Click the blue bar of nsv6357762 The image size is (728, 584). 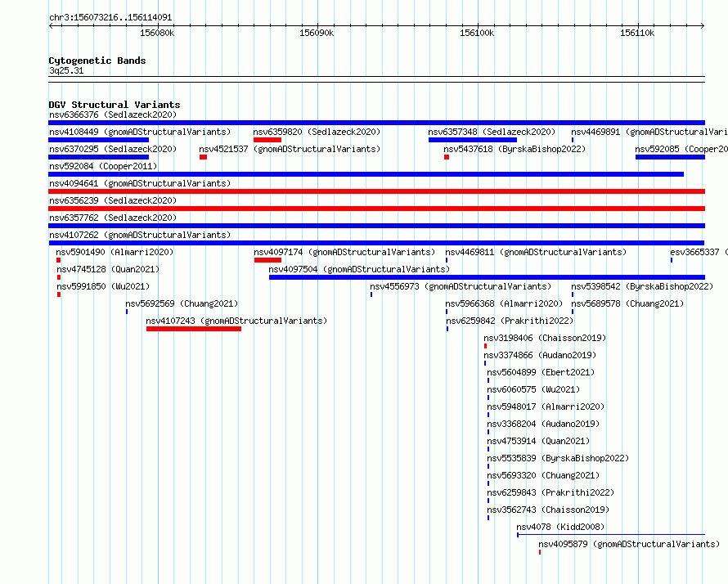click(x=376, y=226)
